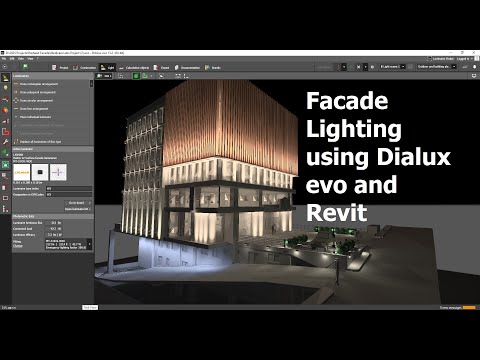Select the Luminaires tool in sidebar

pyautogui.click(x=5, y=78)
